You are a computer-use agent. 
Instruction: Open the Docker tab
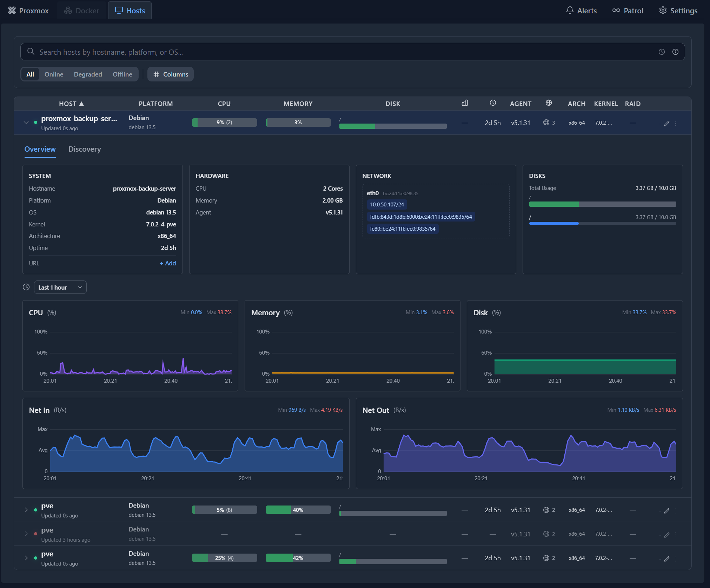(81, 11)
